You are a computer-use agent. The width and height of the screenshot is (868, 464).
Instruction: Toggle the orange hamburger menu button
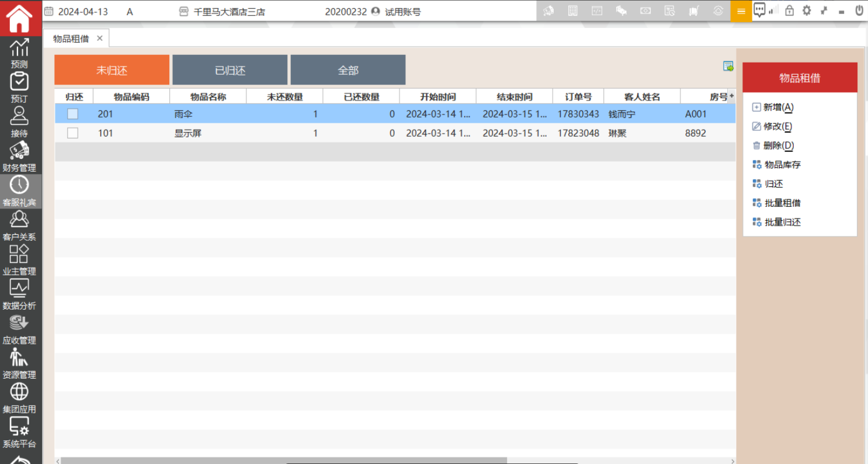click(741, 11)
